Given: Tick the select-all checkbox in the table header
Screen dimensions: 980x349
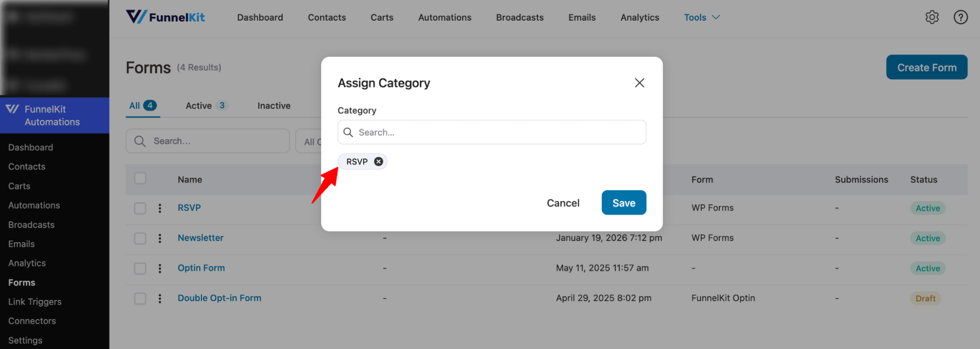Looking at the screenshot, I should pos(140,179).
